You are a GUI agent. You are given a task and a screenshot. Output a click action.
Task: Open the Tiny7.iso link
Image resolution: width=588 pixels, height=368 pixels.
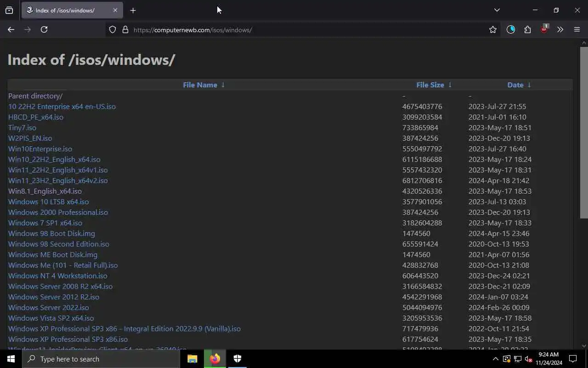click(x=22, y=127)
